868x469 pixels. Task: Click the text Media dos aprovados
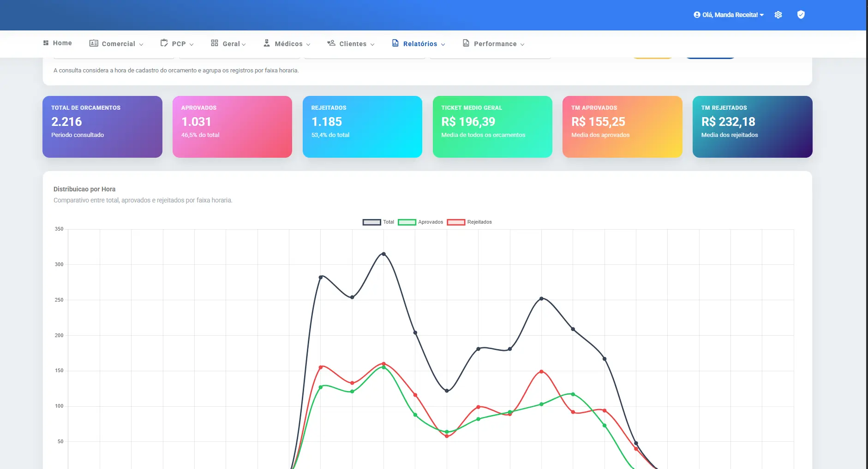coord(600,135)
